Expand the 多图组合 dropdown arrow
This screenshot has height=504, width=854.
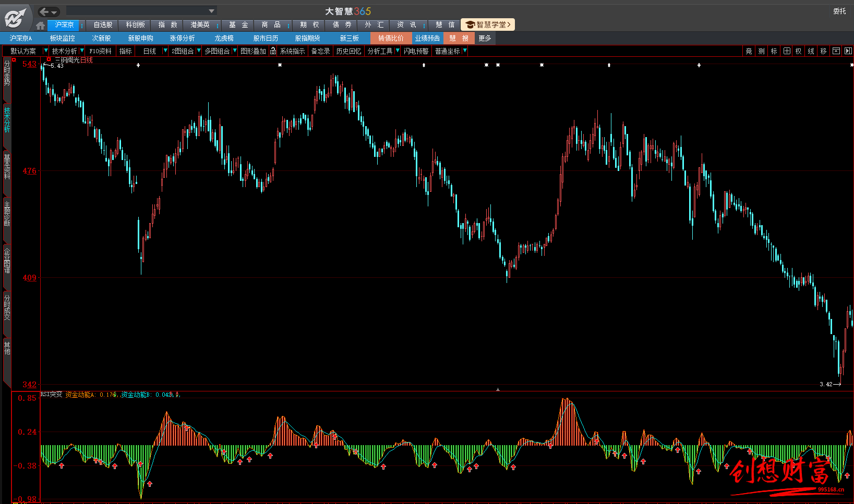235,51
